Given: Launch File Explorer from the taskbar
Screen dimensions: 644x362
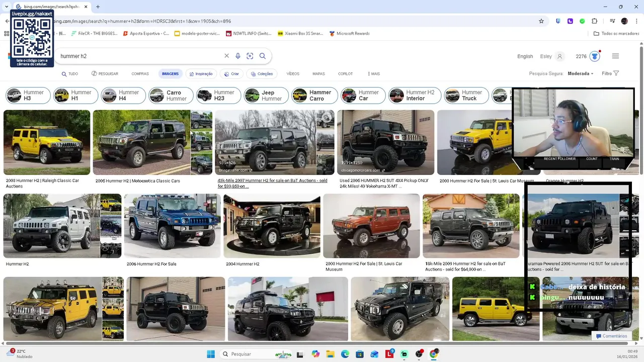Looking at the screenshot, I should coord(330,354).
